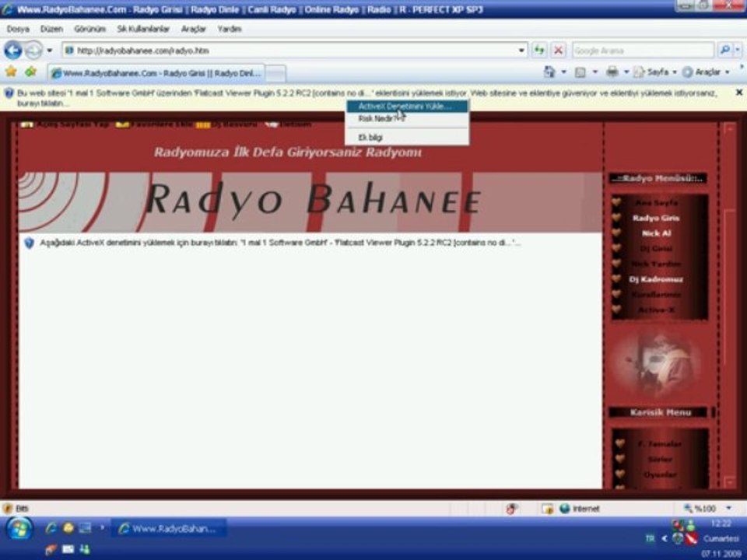Viewport: 747px width, 560px height.
Task: Expand the Feeds dropdown arrow
Action: 594,72
